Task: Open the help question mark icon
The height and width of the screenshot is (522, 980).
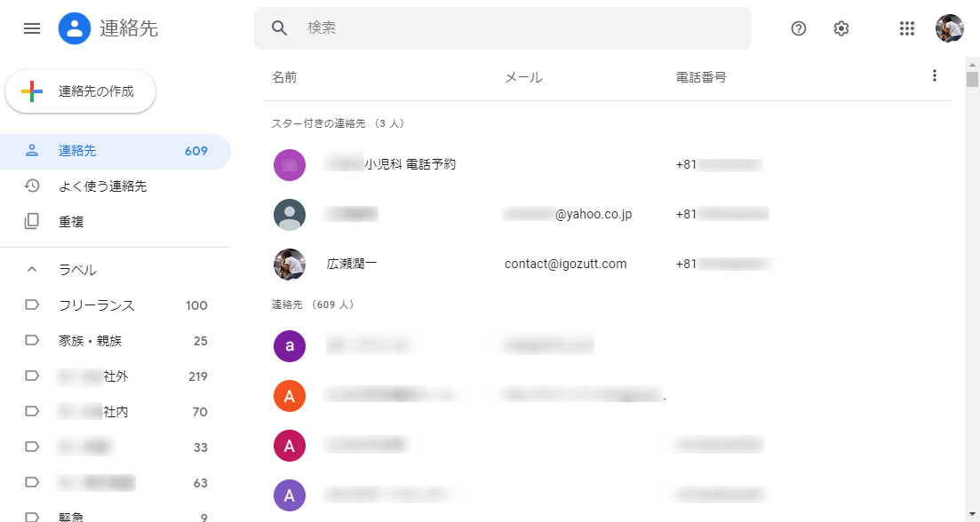Action: click(x=799, y=28)
